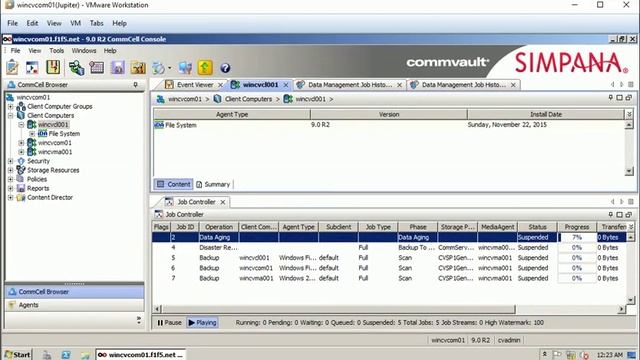Expand Client Computer Groups tree node
This screenshot has height=360, width=640.
coord(11,107)
